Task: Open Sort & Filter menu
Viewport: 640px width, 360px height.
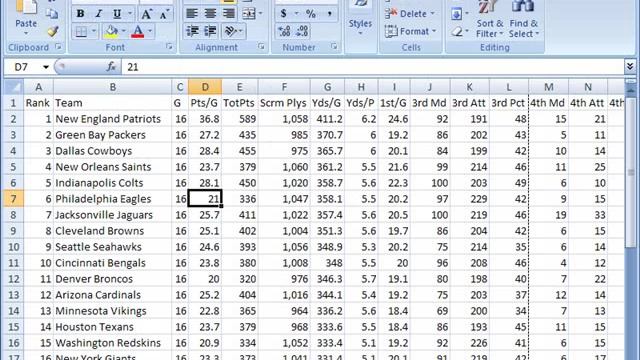Action: pyautogui.click(x=489, y=20)
